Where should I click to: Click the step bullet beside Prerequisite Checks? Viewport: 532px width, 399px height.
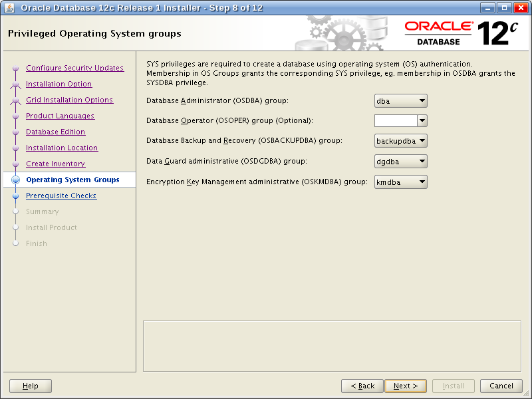pos(16,196)
